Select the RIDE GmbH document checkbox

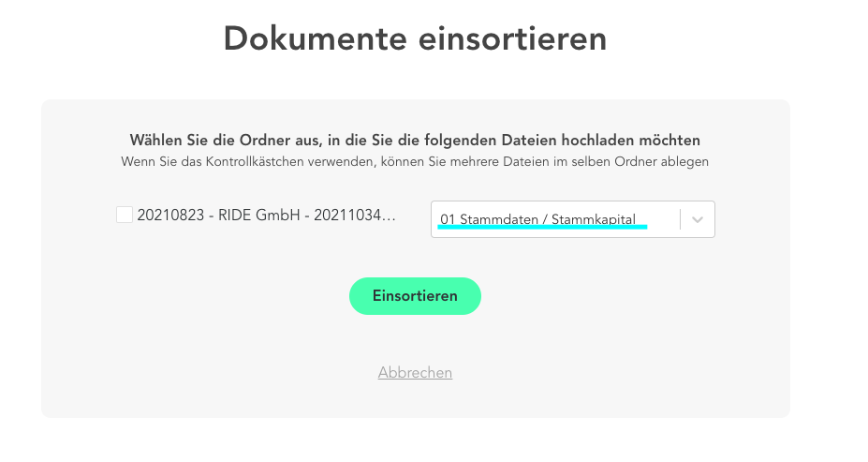125,216
